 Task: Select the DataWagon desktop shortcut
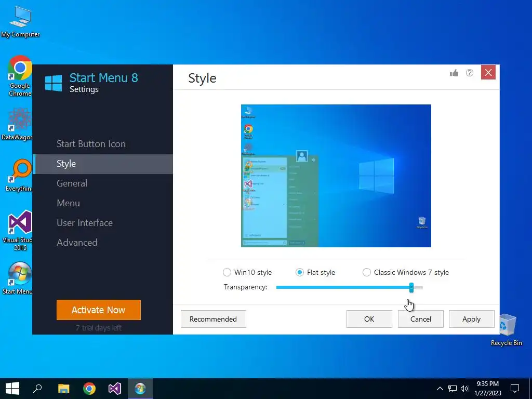[17, 124]
